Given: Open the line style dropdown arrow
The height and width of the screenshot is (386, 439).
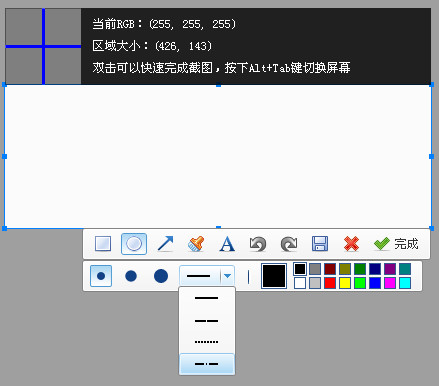Looking at the screenshot, I should tap(227, 276).
